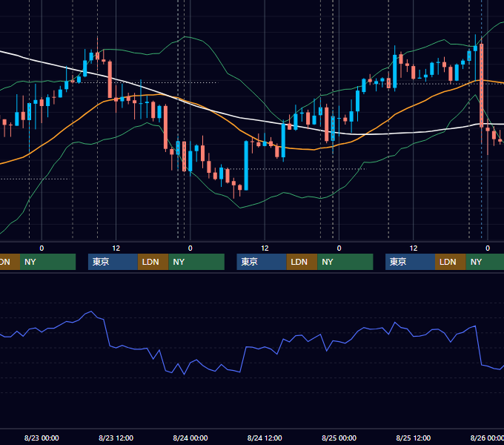504x445 pixels.
Task: Select the 東京 session block for 8/24
Action: 262,262
